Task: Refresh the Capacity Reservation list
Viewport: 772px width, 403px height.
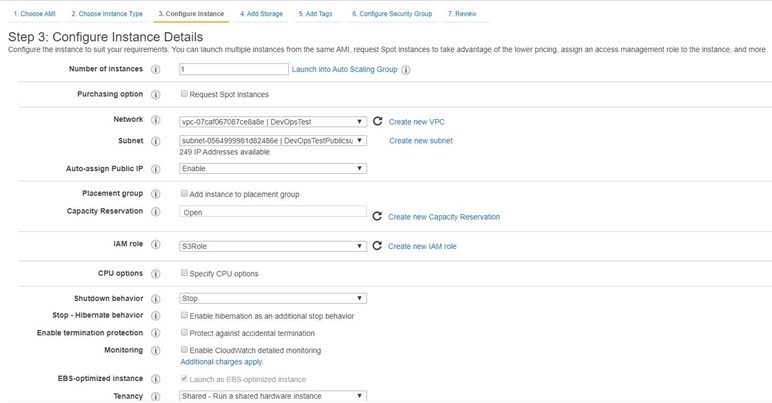Action: [377, 216]
